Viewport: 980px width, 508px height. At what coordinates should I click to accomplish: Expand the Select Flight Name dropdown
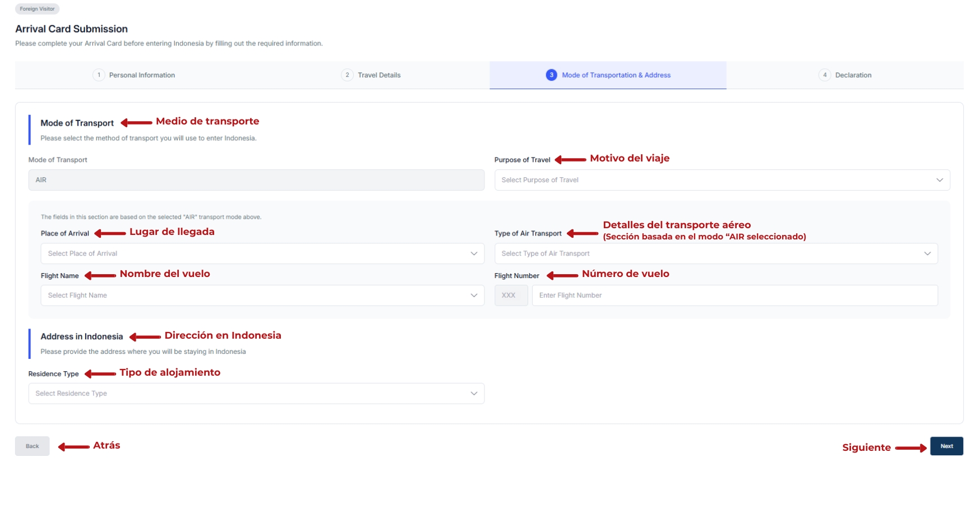point(262,295)
